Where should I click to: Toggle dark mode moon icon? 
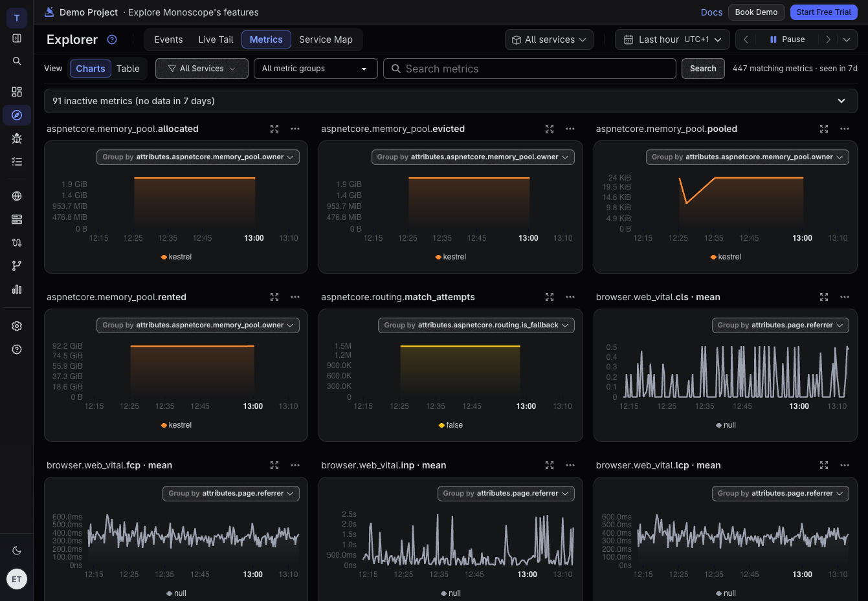coord(17,551)
